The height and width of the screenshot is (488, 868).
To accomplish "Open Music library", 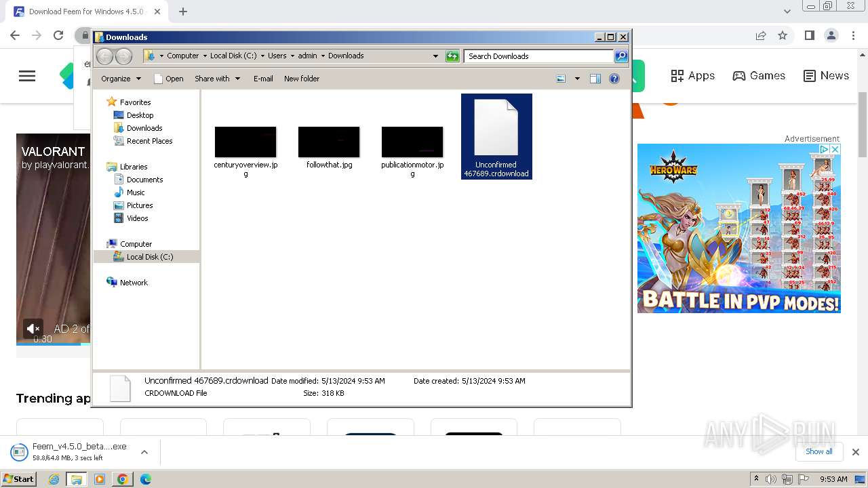I will coord(136,192).
